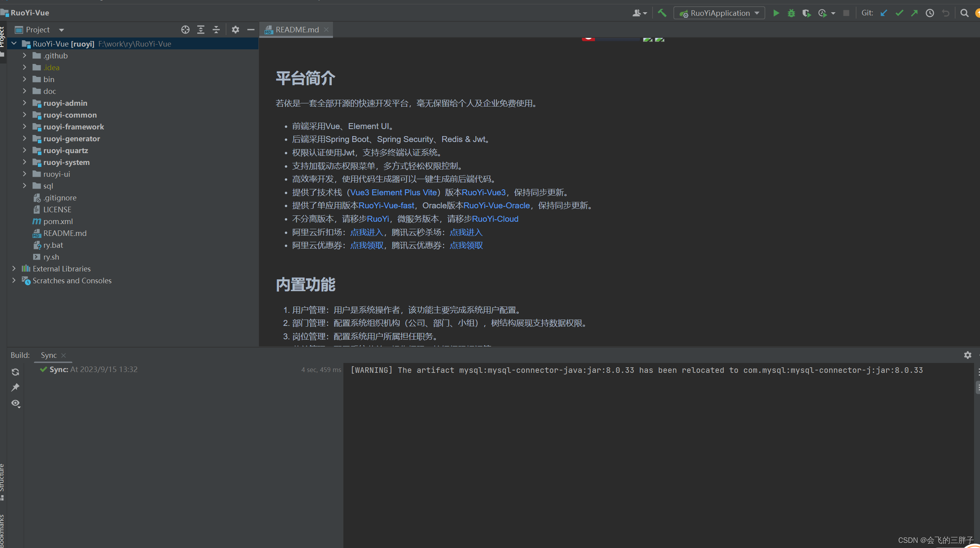This screenshot has width=980, height=548.
Task: Open the Bookmarks side tool window tab
Action: click(x=2, y=530)
